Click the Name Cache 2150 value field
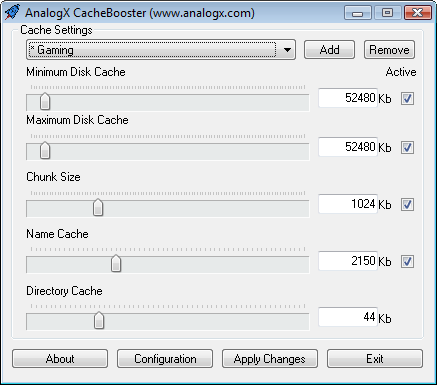 coord(348,261)
